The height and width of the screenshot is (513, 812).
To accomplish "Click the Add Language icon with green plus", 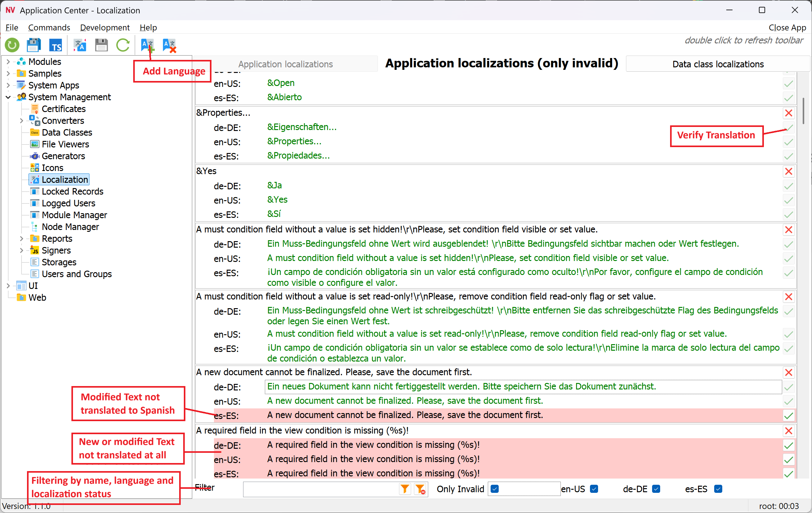I will [147, 45].
